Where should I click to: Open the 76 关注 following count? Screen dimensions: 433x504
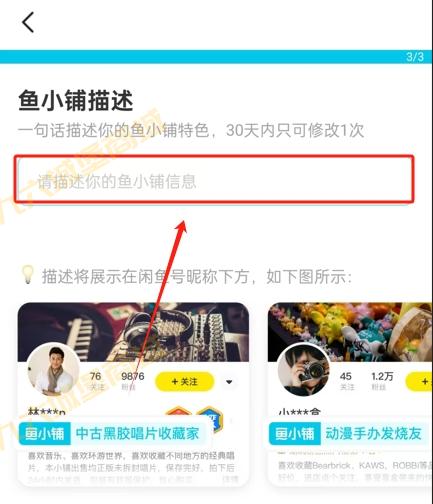96,381
